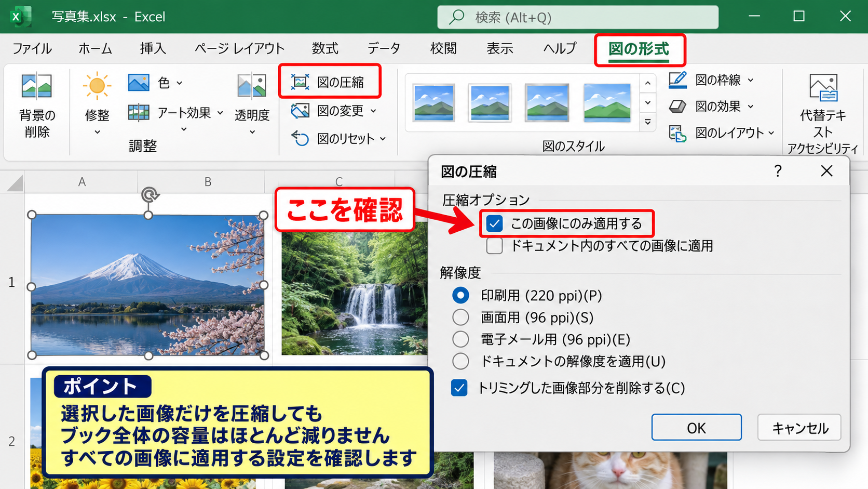
Task: Toggle トリミングした画像部分を削除する checkbox
Action: pos(459,388)
